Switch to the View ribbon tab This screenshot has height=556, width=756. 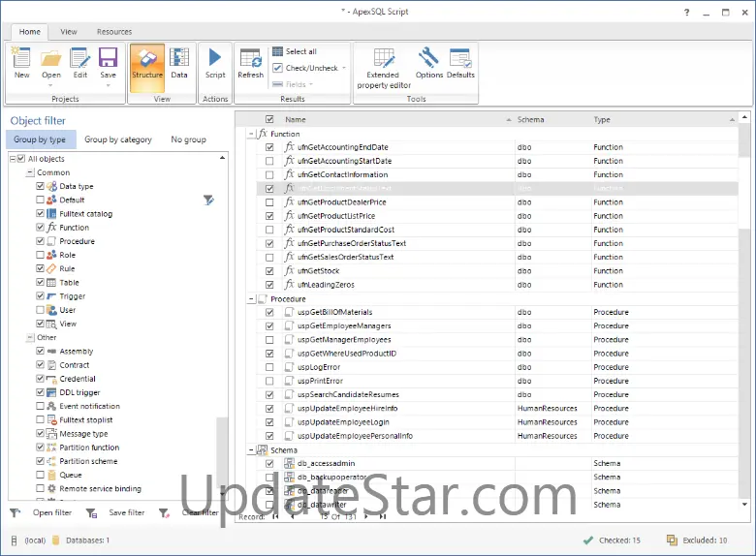click(69, 32)
